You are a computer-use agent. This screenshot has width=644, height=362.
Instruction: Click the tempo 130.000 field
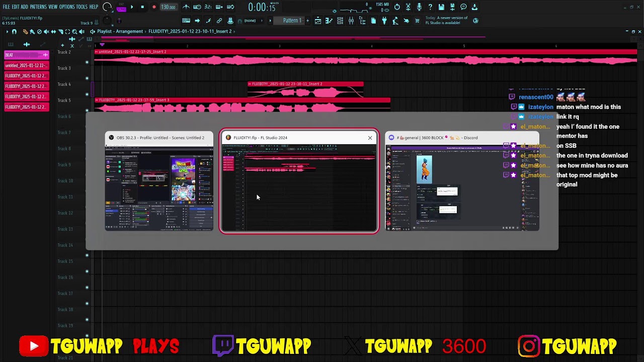(168, 7)
